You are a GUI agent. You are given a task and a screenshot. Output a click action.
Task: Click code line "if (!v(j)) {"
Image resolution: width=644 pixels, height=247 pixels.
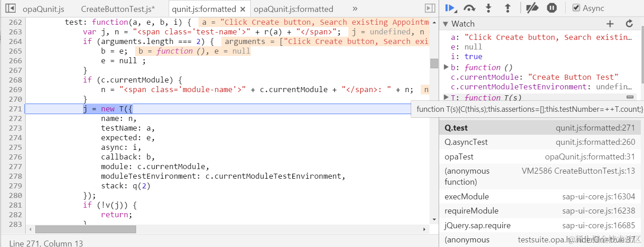110,205
